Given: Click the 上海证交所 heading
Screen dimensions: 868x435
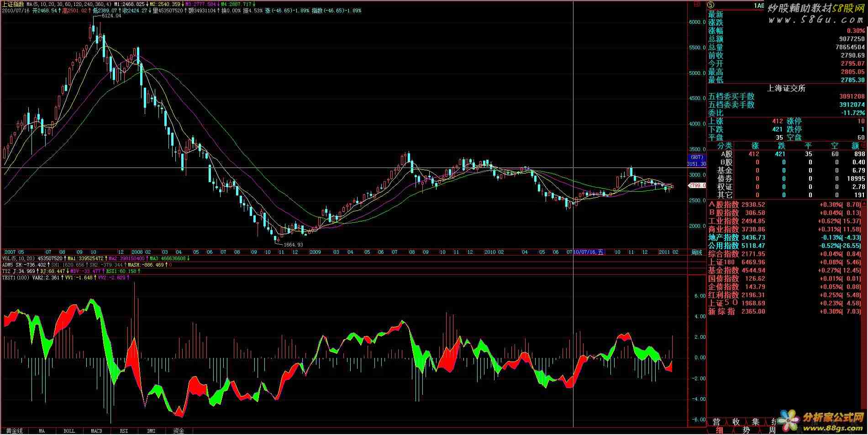Looking at the screenshot, I should 786,88.
